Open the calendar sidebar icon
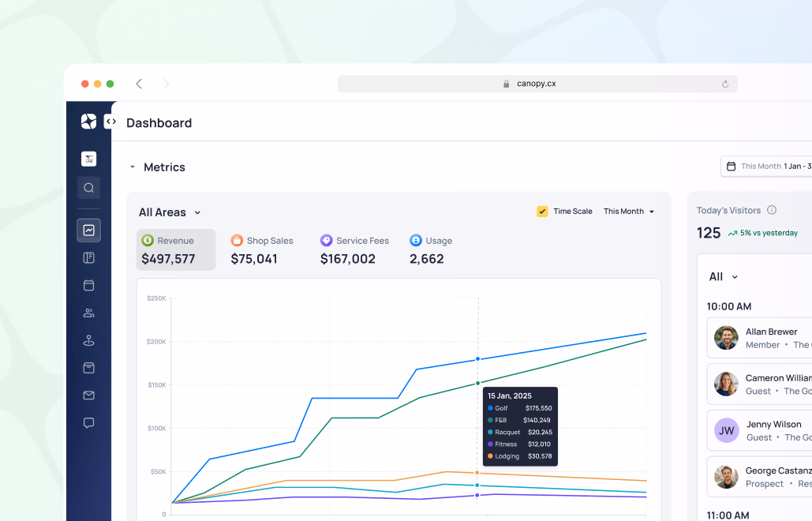Screen dimensions: 812x521 point(88,285)
